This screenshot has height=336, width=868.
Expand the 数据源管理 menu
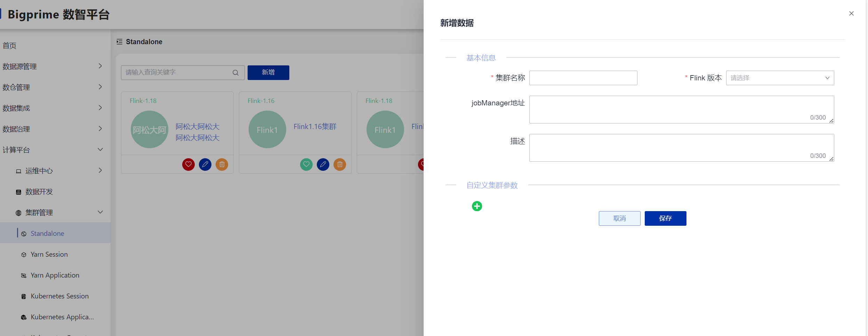point(100,66)
